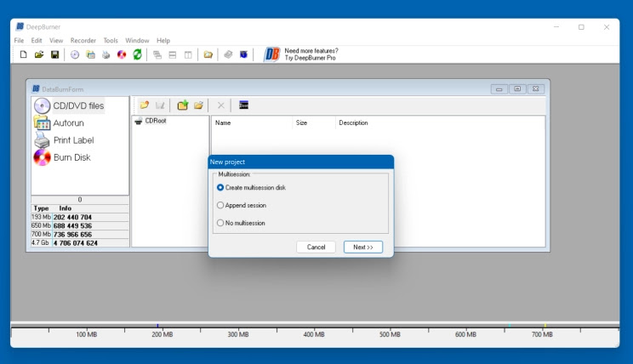
Task: Click the 400 MB mark on capacity ruler
Action: (314, 334)
